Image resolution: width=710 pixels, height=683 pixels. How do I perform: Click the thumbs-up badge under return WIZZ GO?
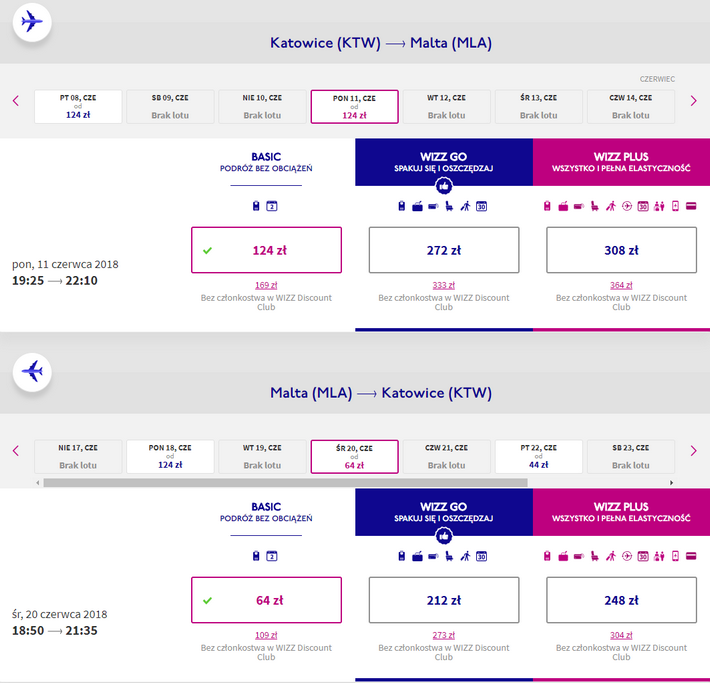coord(444,536)
